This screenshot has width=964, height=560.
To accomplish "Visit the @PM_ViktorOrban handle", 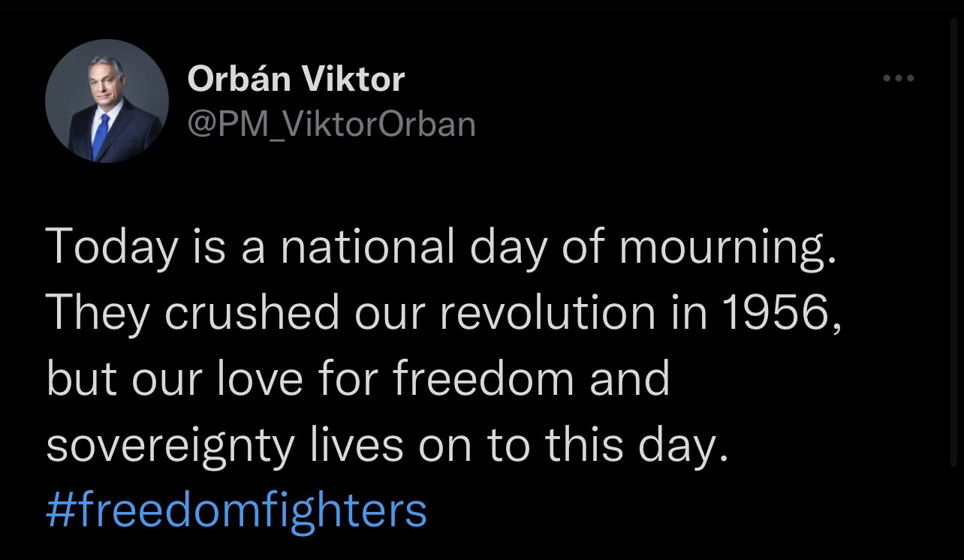I will 331,124.
